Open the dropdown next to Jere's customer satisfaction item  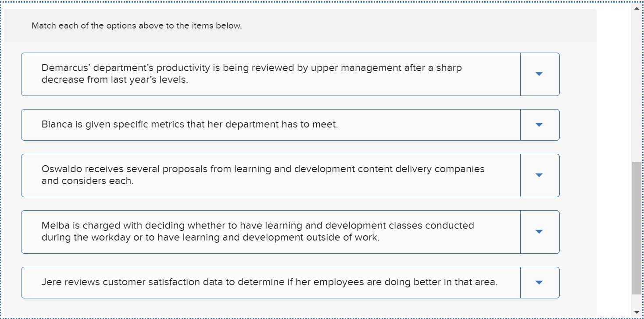point(540,282)
